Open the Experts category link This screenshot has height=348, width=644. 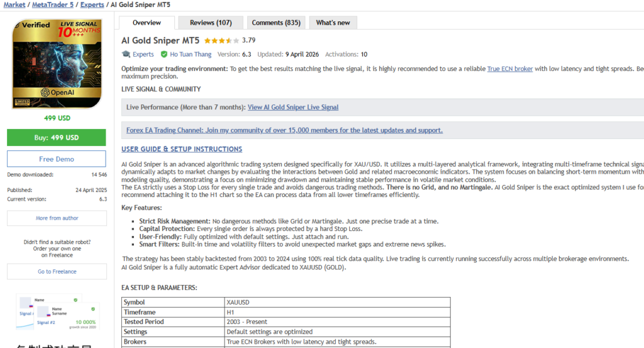(x=143, y=54)
